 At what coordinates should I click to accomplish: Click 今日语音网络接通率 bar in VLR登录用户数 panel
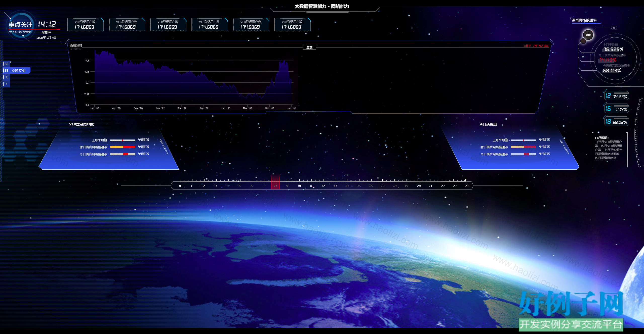pos(123,154)
